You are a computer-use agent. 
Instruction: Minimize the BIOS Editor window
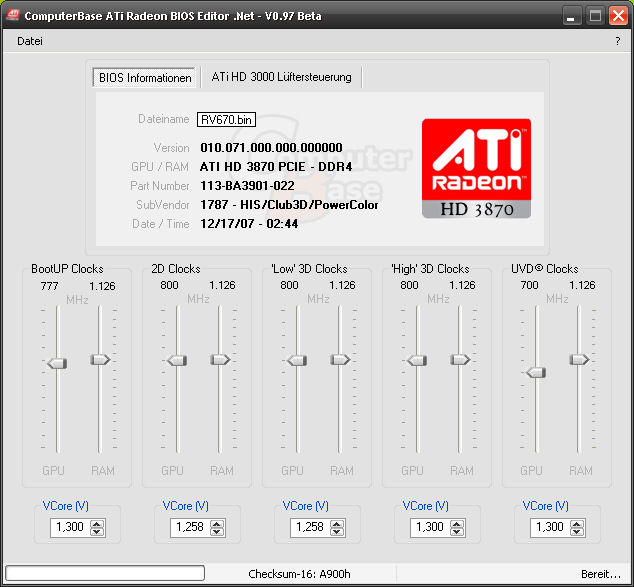571,16
